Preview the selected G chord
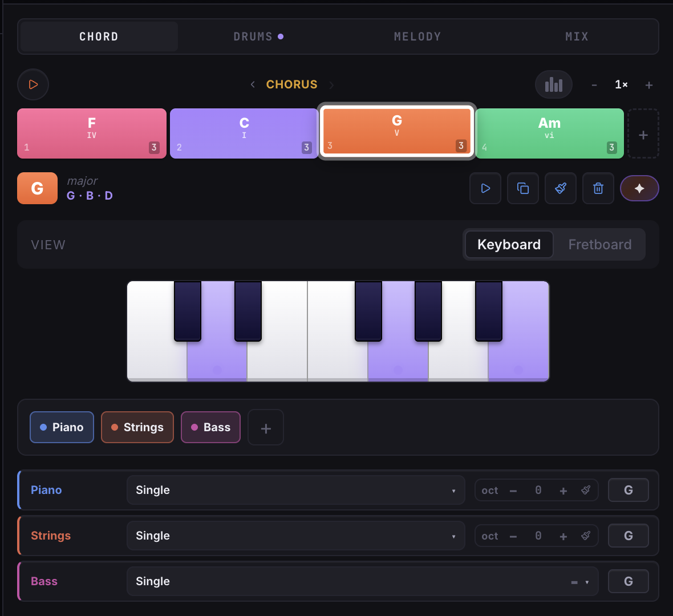The height and width of the screenshot is (616, 673). coord(485,188)
